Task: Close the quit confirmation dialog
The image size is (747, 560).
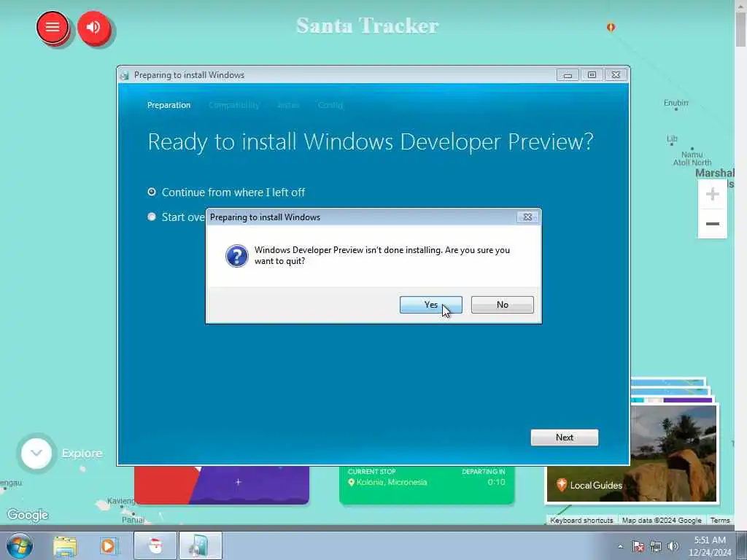Action: pos(527,217)
